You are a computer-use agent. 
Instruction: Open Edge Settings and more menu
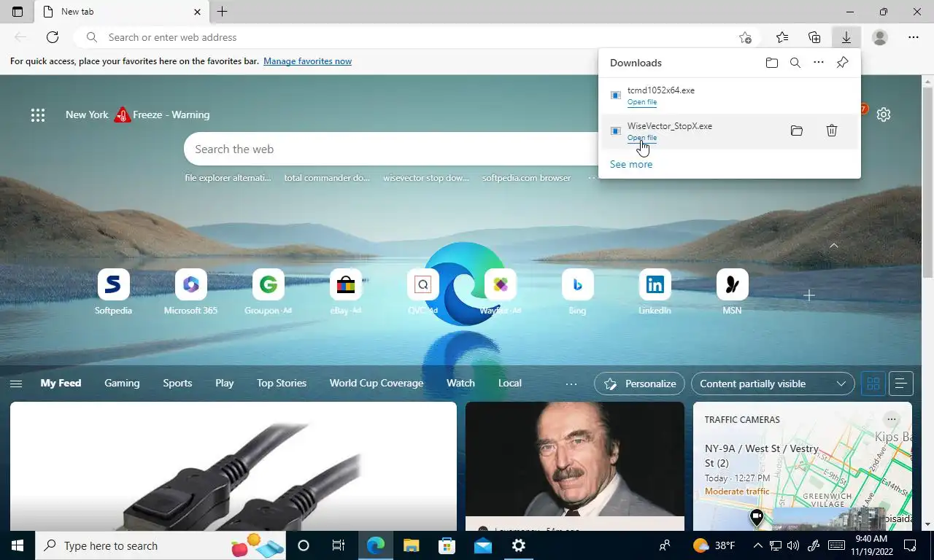(x=914, y=37)
